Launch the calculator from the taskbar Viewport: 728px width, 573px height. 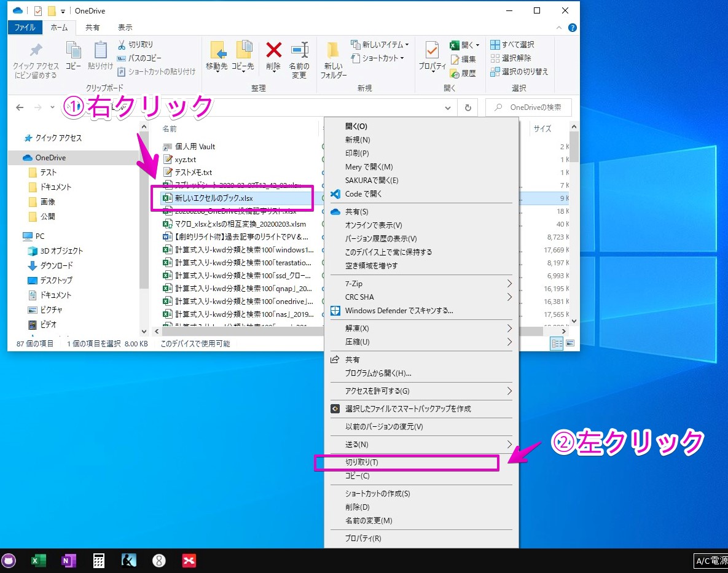point(98,561)
